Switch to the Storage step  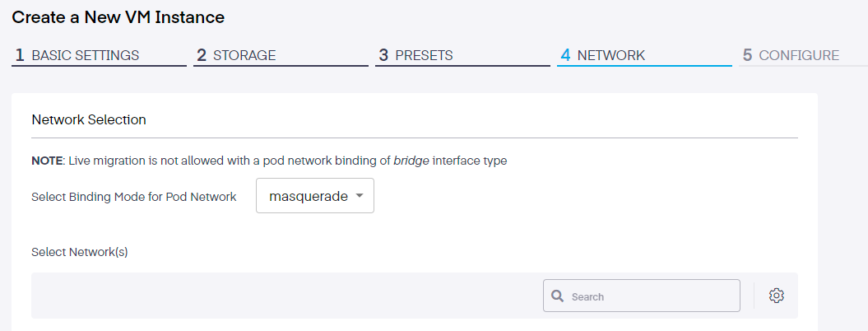pyautogui.click(x=244, y=56)
